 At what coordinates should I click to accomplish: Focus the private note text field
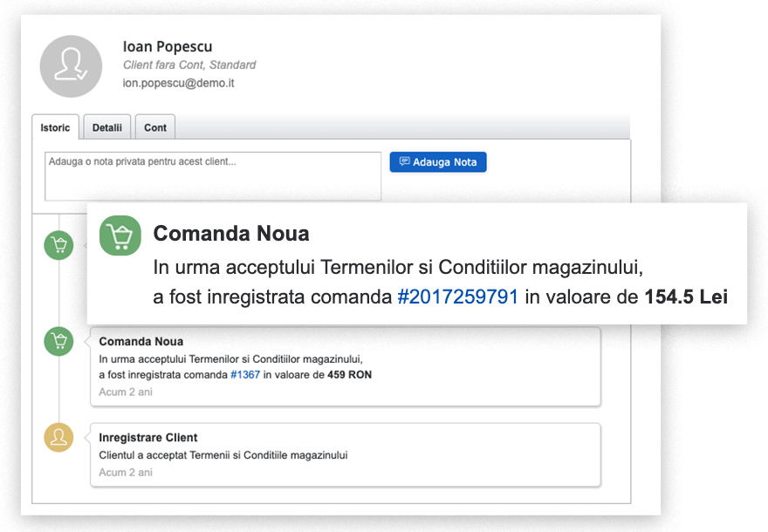coord(213,176)
